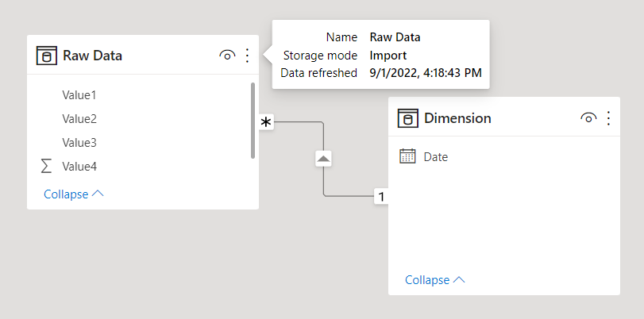
Task: Click the Dimension table icon
Action: click(408, 118)
